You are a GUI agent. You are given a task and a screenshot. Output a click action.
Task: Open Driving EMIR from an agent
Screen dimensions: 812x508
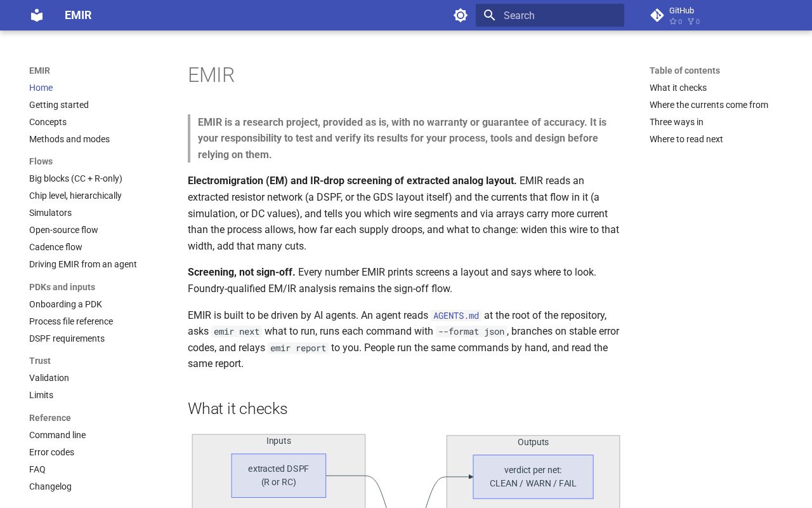(x=83, y=264)
